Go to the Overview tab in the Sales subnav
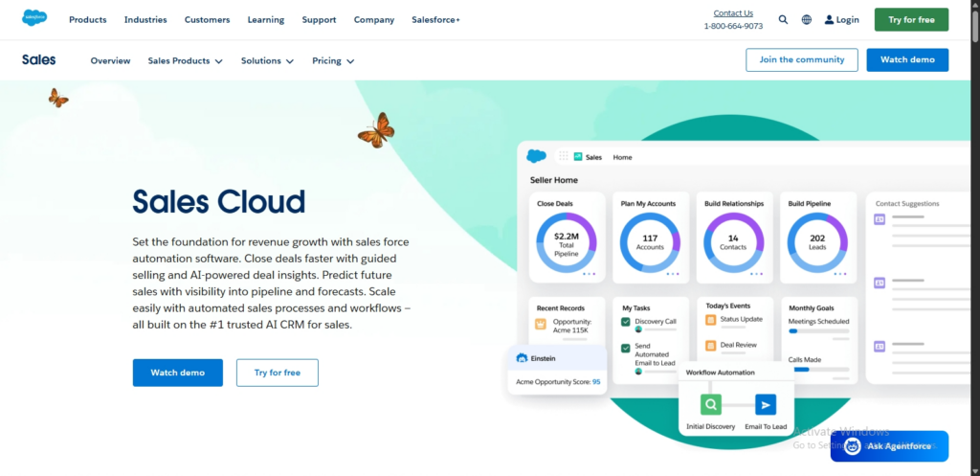Screen dimensions: 980x476 [110, 60]
